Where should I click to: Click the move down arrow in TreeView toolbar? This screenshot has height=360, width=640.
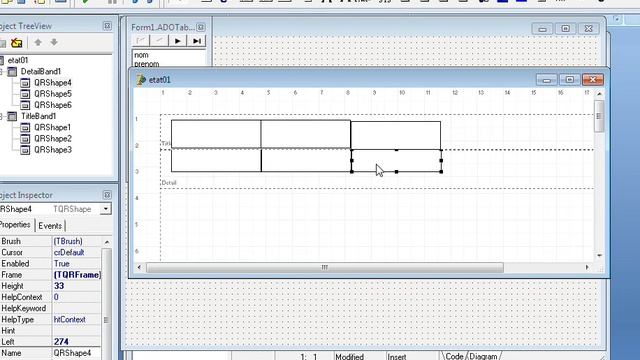[53, 42]
